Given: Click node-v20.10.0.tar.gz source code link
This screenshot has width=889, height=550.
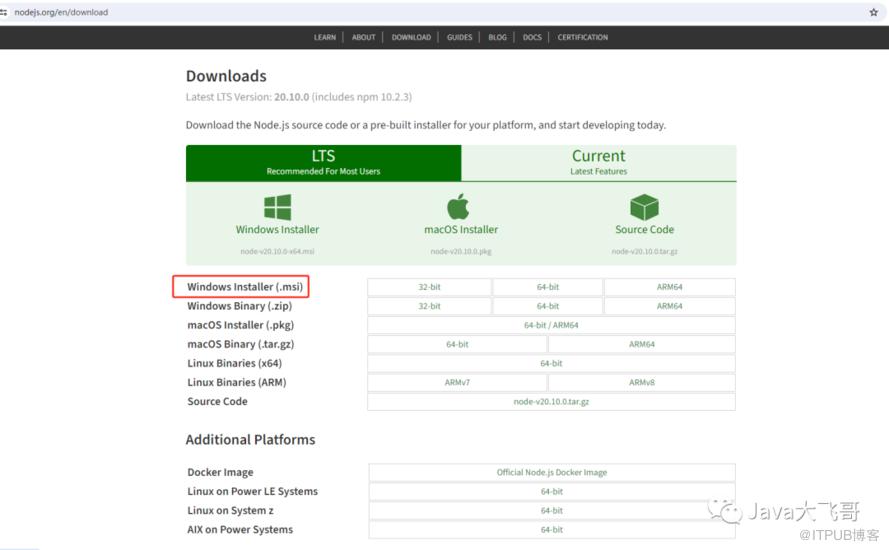Looking at the screenshot, I should 551,401.
